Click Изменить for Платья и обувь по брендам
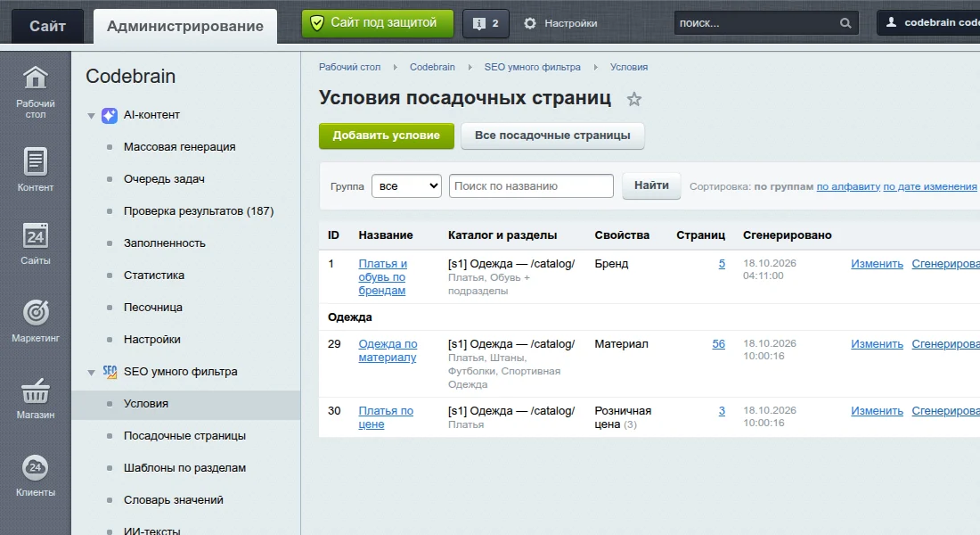The width and height of the screenshot is (980, 535). (877, 264)
